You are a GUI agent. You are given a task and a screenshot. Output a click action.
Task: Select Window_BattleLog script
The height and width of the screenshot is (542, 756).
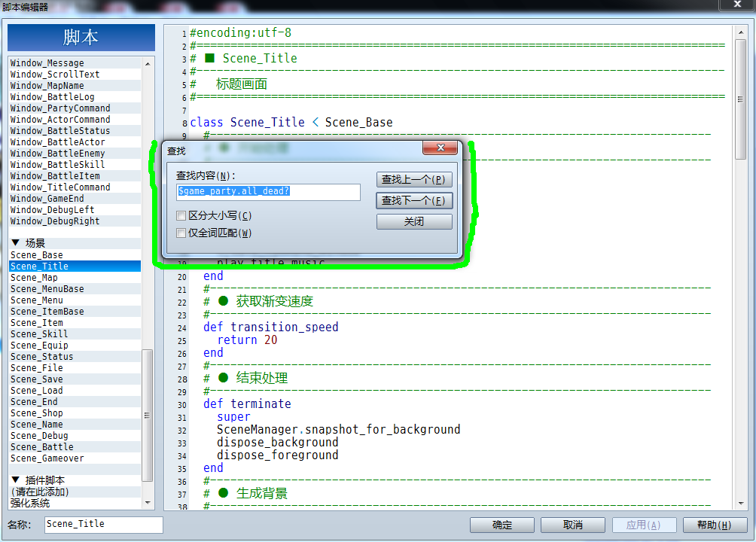pos(75,97)
